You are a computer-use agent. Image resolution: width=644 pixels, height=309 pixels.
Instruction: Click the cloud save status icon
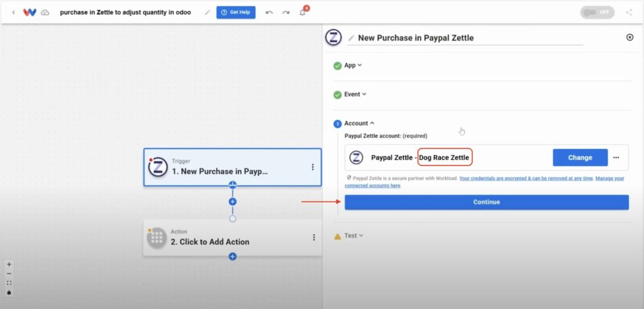point(45,13)
